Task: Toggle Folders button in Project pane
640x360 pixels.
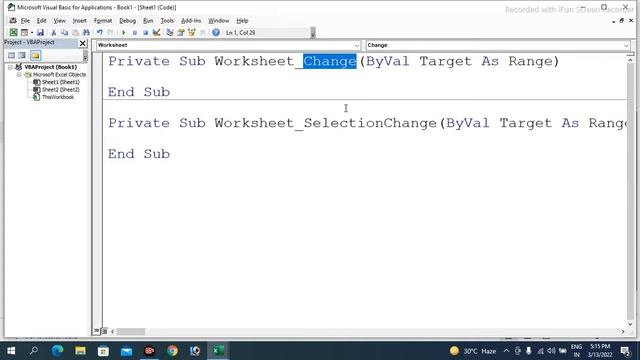Action: point(36,55)
